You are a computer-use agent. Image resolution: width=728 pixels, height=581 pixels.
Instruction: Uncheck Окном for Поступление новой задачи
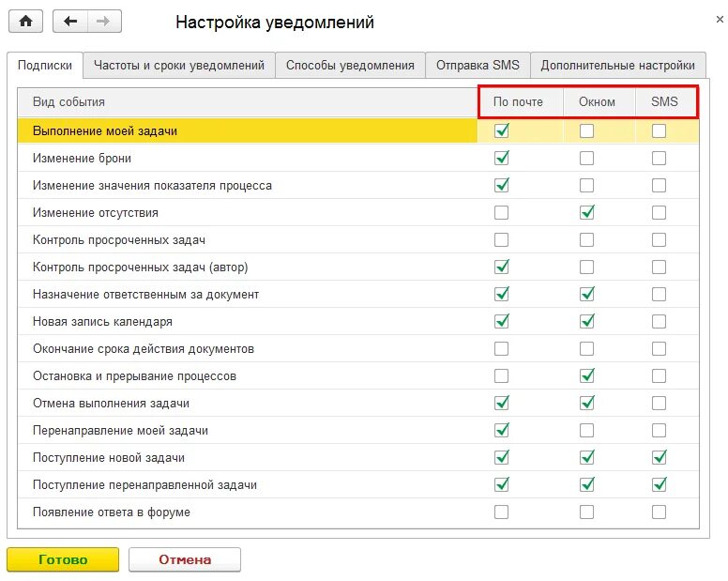click(x=587, y=457)
